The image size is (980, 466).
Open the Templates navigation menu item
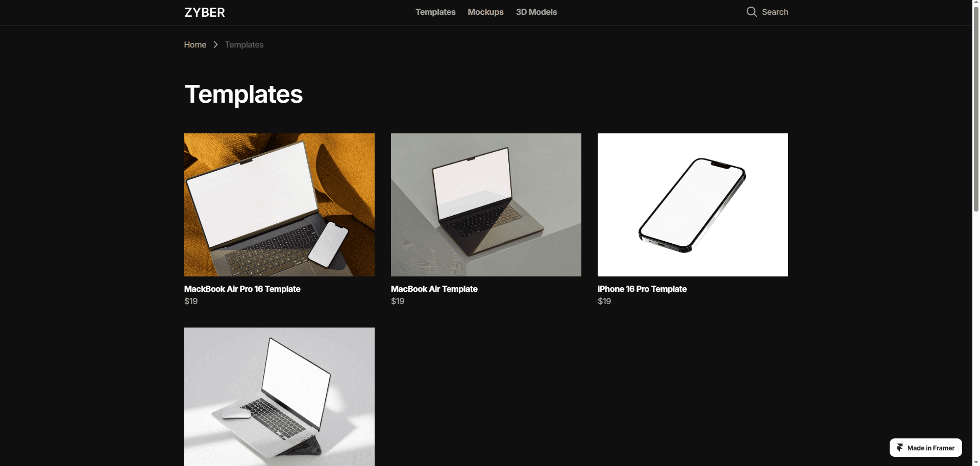point(435,12)
